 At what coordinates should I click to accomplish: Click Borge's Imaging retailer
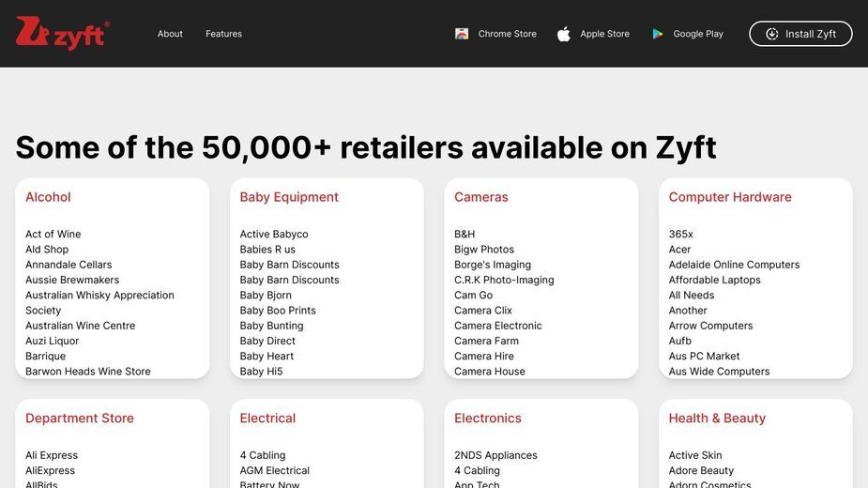(x=493, y=265)
